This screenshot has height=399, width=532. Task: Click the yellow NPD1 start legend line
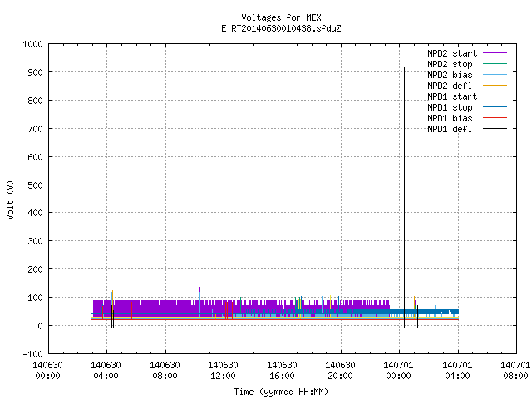tap(495, 96)
